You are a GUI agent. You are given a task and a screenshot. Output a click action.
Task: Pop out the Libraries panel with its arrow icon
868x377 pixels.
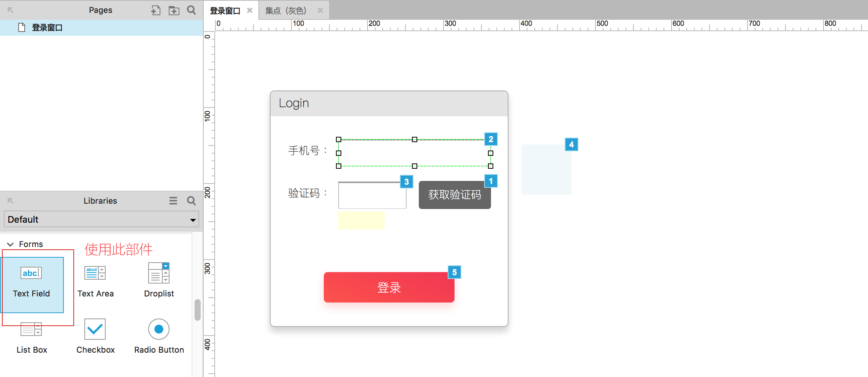10,201
